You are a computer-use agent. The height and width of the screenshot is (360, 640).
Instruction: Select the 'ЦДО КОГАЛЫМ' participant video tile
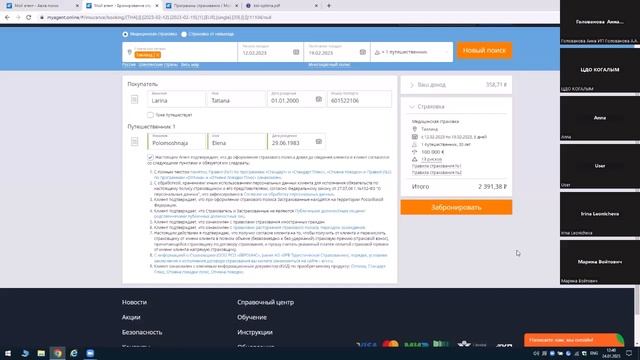coord(600,70)
